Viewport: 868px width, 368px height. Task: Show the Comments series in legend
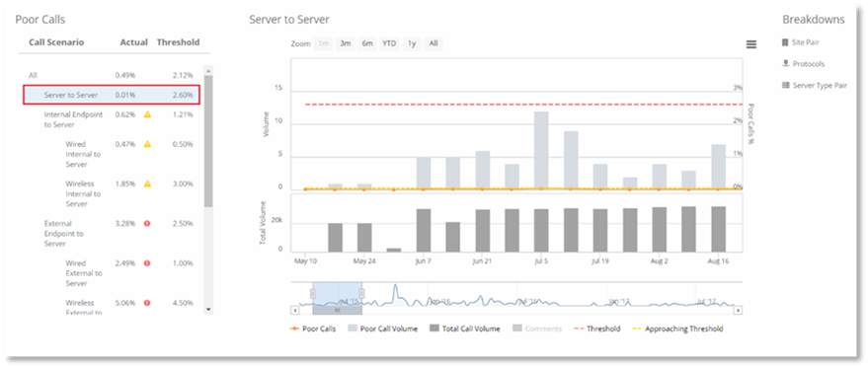537,329
